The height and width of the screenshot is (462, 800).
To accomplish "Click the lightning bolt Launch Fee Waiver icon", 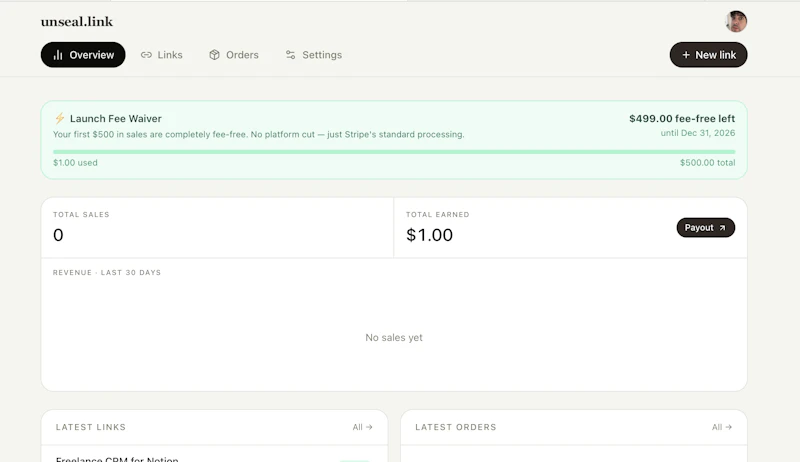I will (60, 118).
